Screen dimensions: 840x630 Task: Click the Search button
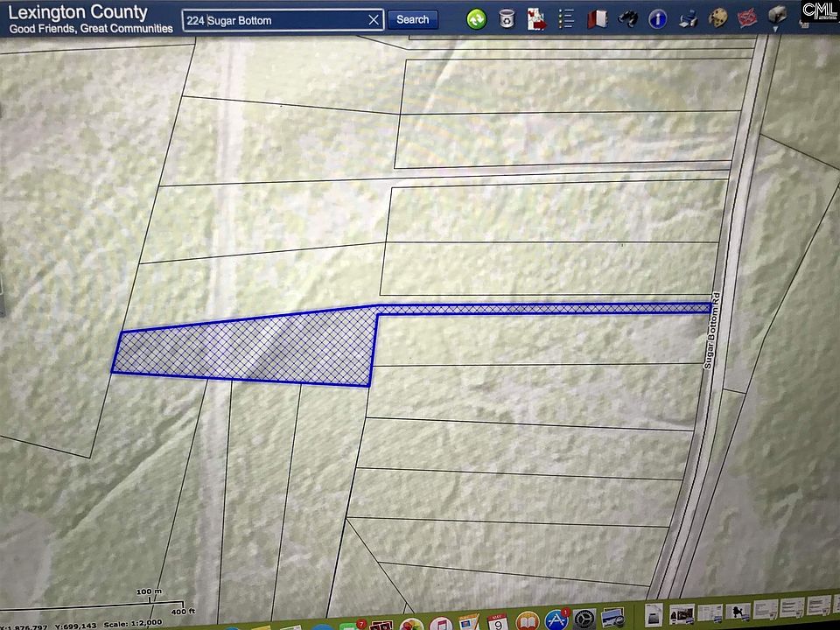412,20
